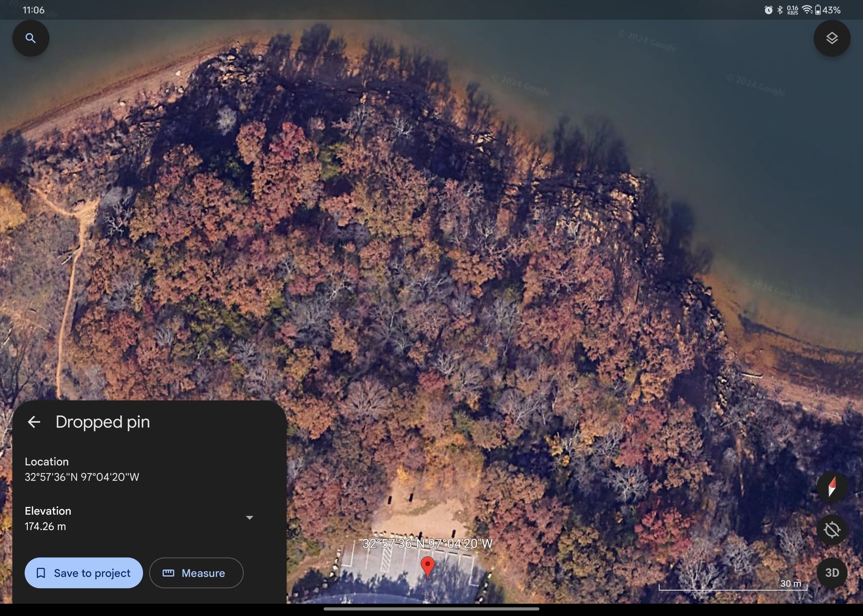Open the search button
This screenshot has width=863, height=616.
[x=31, y=38]
